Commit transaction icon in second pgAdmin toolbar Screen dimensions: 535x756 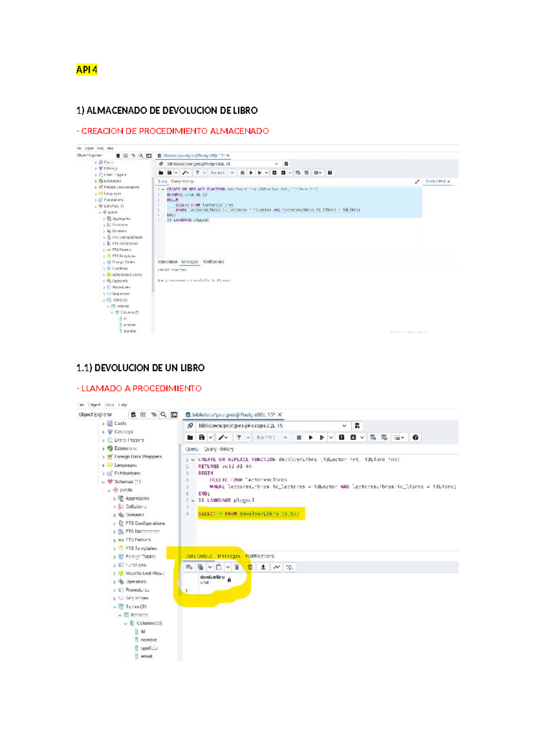[373, 437]
